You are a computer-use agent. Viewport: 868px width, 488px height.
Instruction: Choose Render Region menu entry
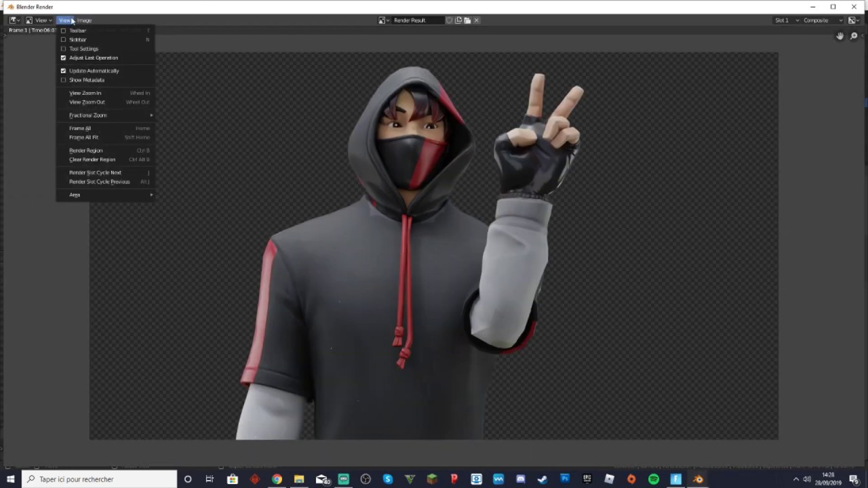(x=86, y=150)
